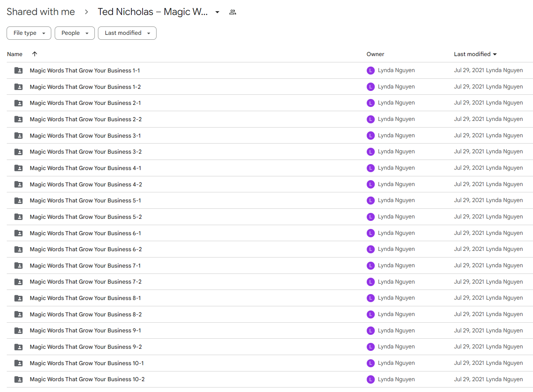Click owner avatar in the 8-2 row
Viewport: 533px width, 392px height.
(x=371, y=314)
